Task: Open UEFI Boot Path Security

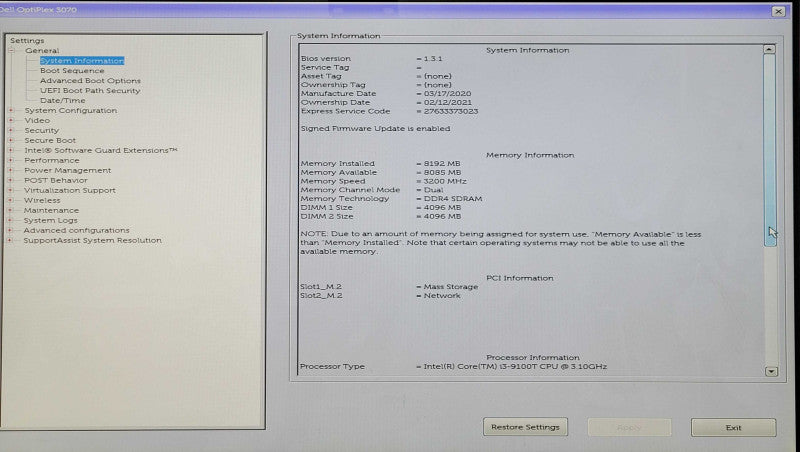Action: (90, 90)
